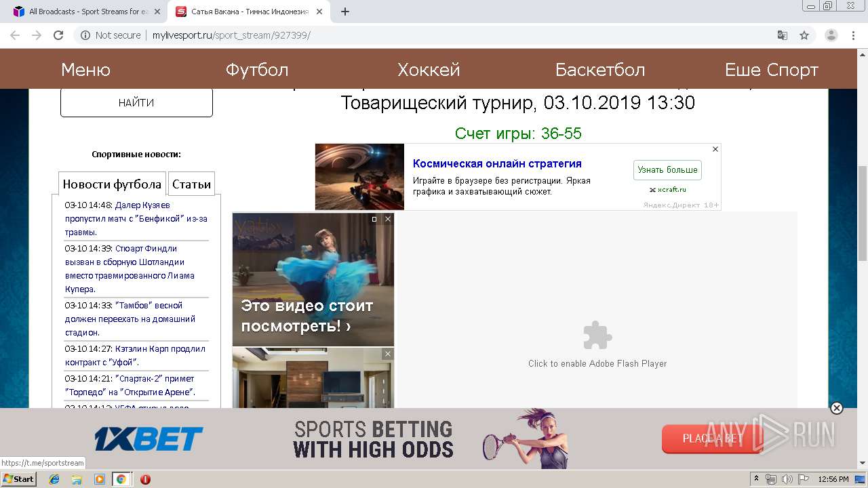Open the Футбол section
This screenshot has width=868, height=488.
(257, 70)
